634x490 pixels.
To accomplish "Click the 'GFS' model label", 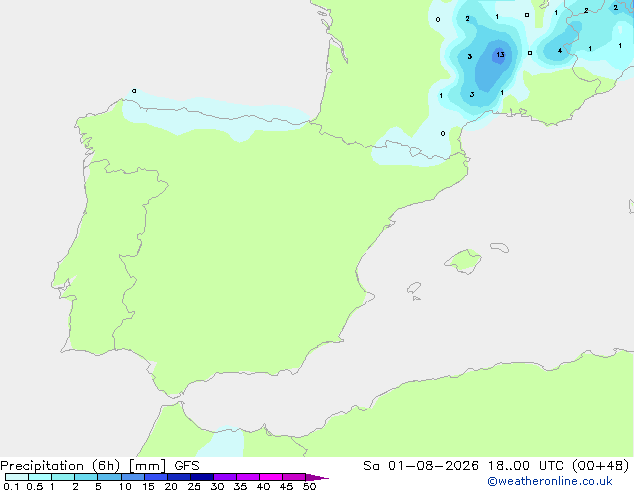I will click(187, 466).
